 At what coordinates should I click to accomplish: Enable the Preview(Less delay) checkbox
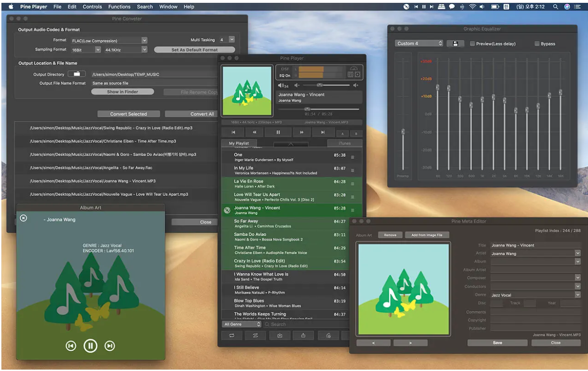click(472, 44)
